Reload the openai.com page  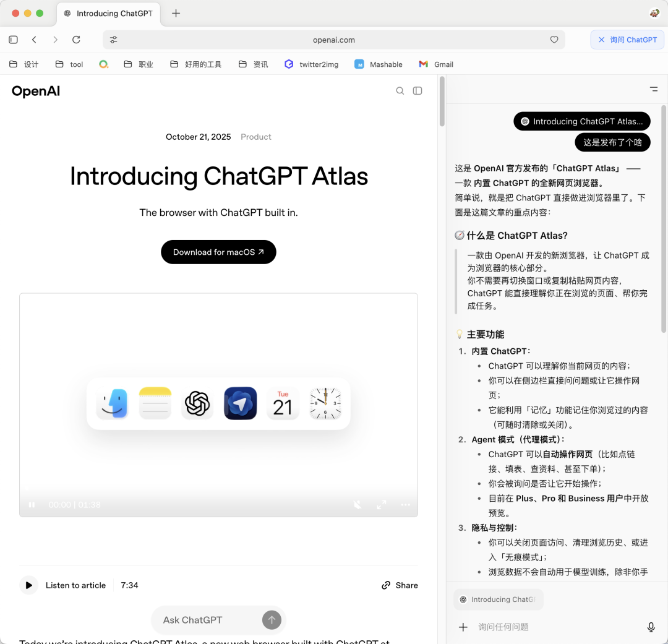pyautogui.click(x=76, y=40)
